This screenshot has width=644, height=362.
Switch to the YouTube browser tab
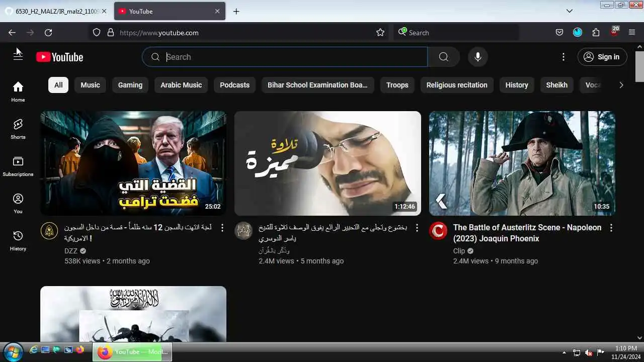(170, 11)
